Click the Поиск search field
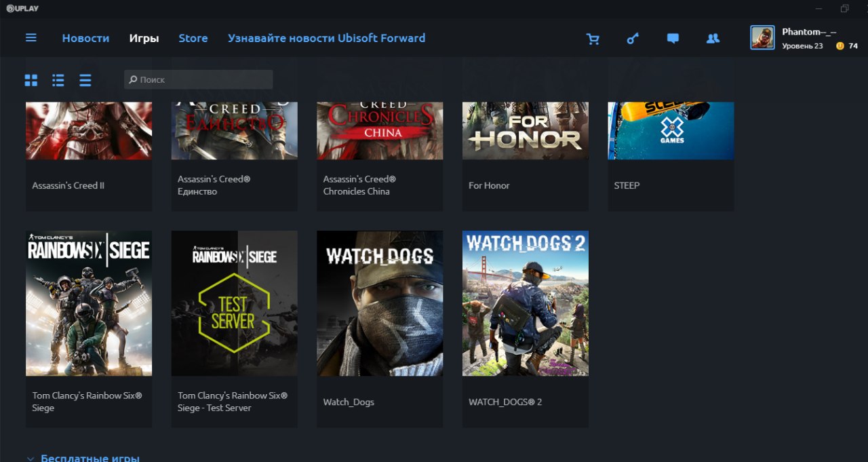The width and height of the screenshot is (868, 462). pyautogui.click(x=199, y=79)
